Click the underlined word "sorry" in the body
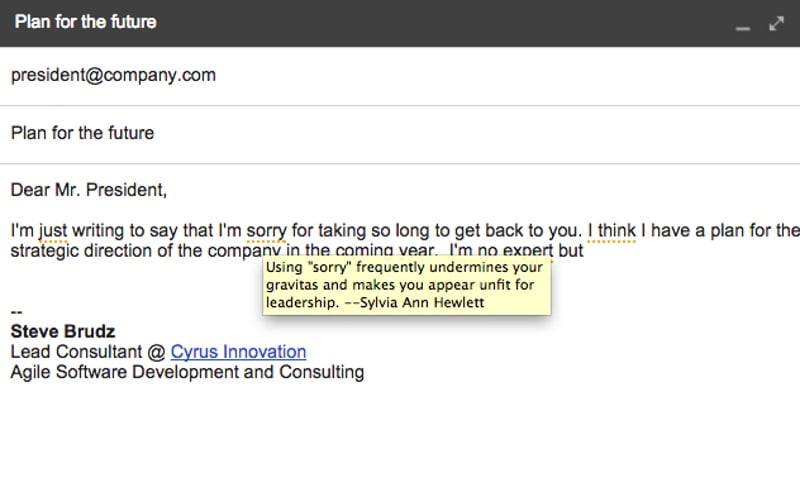This screenshot has height=497, width=800. pos(266,230)
